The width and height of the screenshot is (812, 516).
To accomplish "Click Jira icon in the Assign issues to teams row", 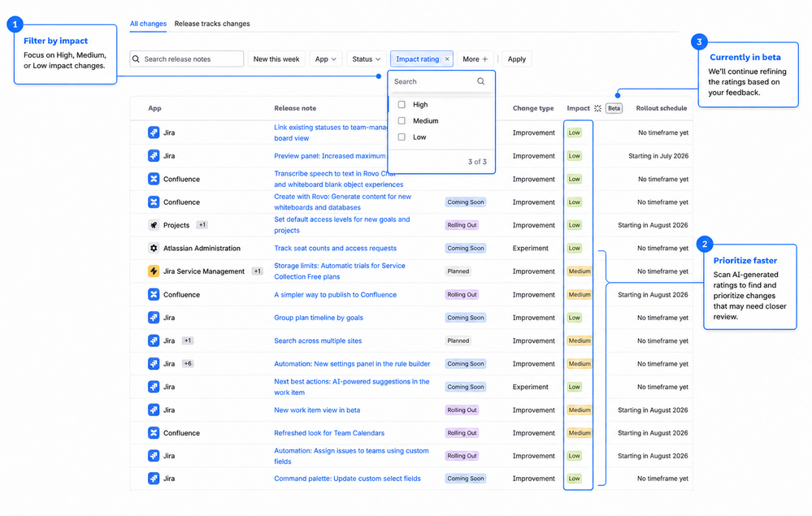I will point(154,455).
